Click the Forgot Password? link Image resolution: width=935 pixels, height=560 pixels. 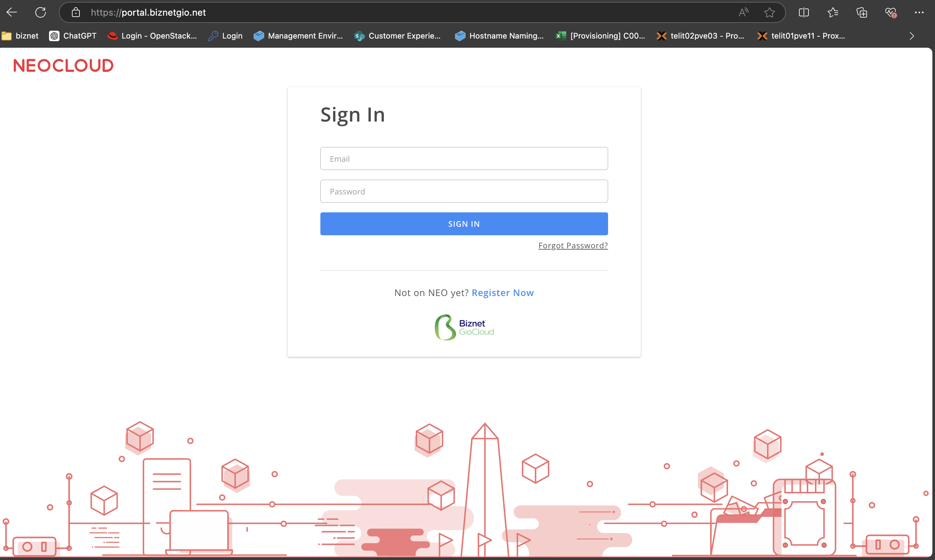[573, 246]
